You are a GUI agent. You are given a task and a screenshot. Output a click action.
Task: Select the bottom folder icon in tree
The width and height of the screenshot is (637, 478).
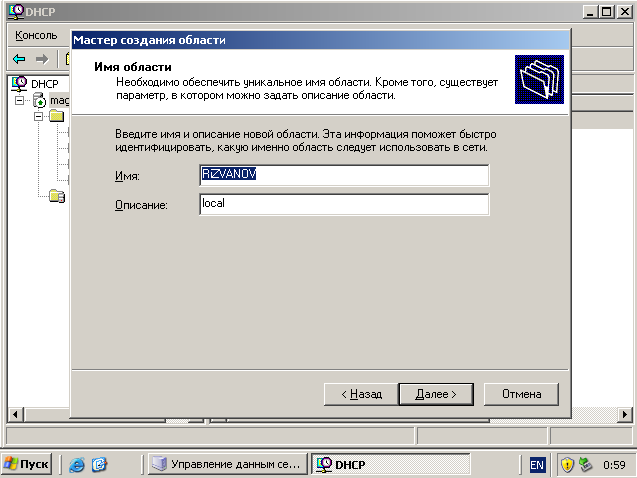click(x=57, y=196)
